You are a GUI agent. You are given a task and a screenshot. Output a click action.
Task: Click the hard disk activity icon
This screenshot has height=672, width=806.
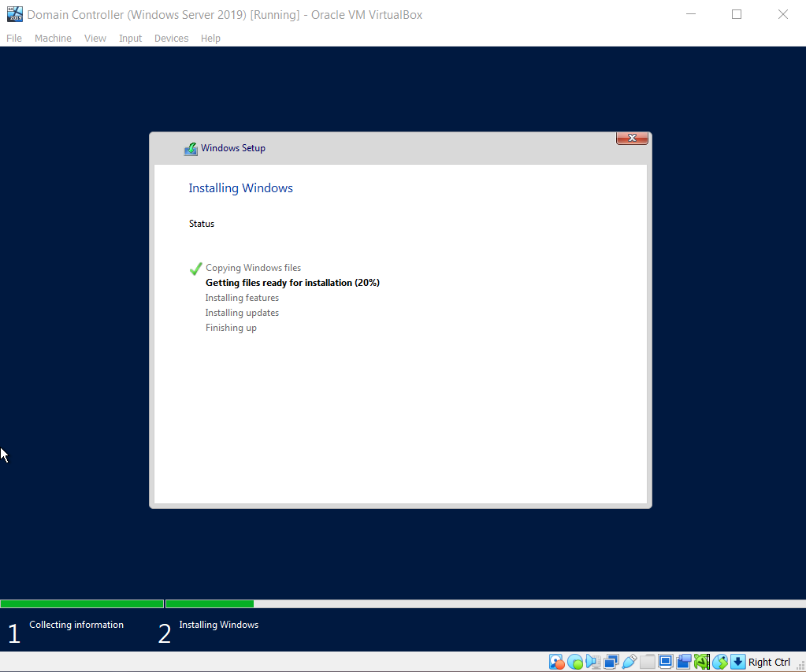coord(556,662)
